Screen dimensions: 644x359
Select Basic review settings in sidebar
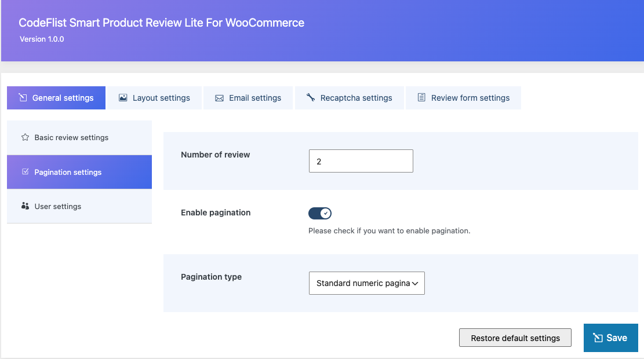(79, 137)
